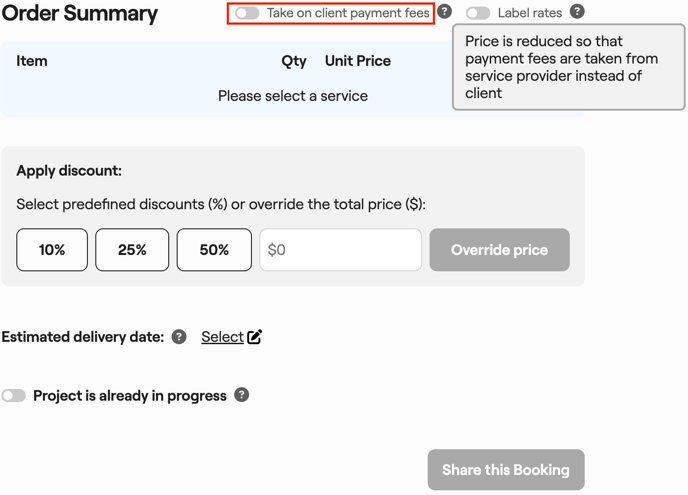Image resolution: width=688 pixels, height=495 pixels.
Task: Click the Item column header
Action: click(x=32, y=61)
